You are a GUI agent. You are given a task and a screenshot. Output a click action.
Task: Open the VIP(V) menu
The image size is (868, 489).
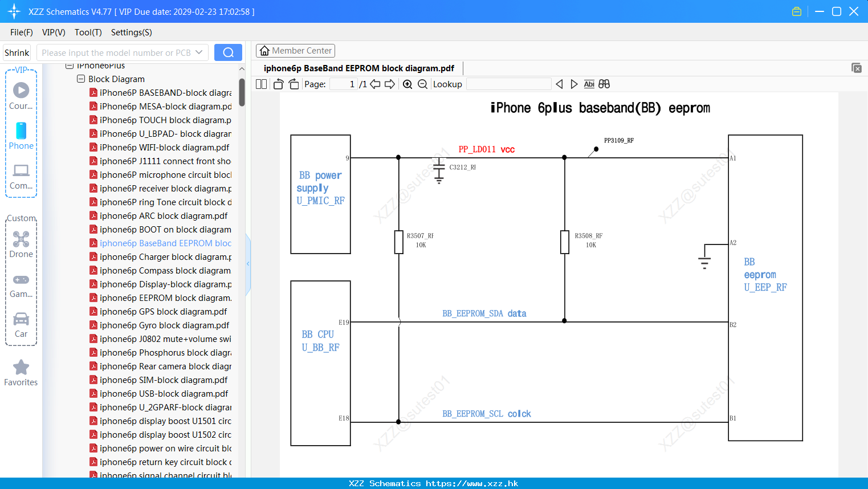pyautogui.click(x=54, y=32)
